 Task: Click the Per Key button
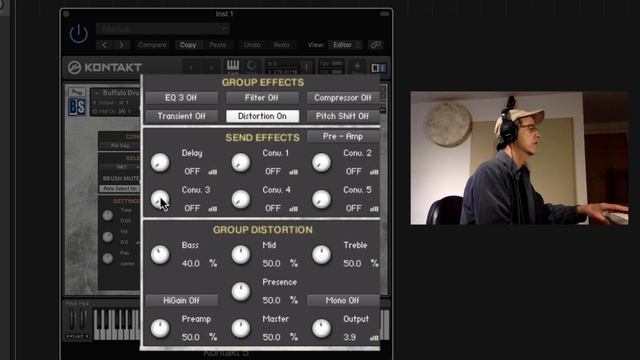click(x=120, y=146)
